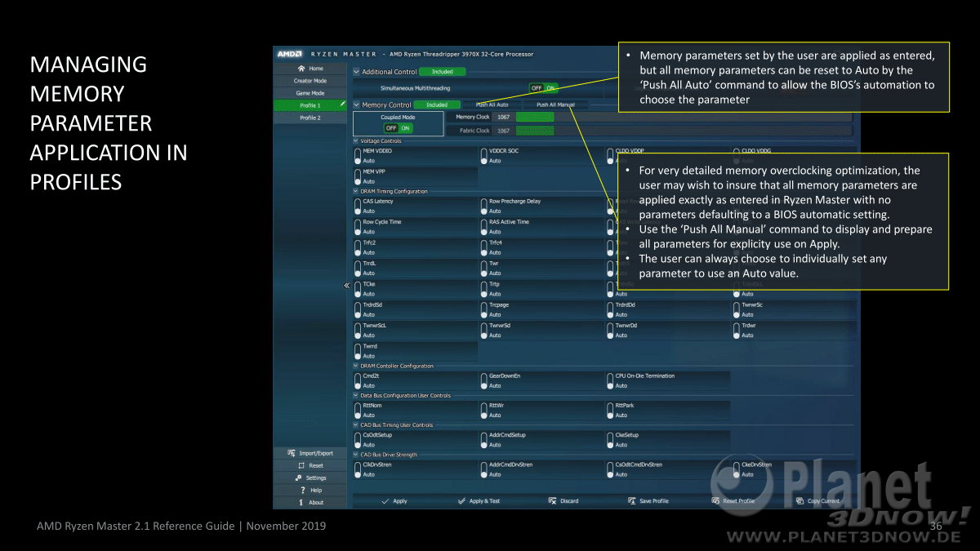Image resolution: width=980 pixels, height=551 pixels.
Task: Click the Fabric Clock slider bar
Action: 684,131
